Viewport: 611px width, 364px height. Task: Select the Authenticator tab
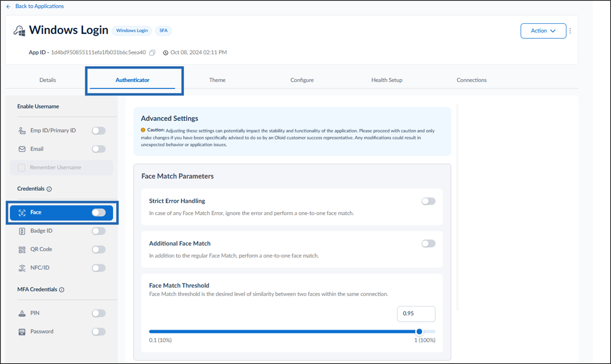132,80
